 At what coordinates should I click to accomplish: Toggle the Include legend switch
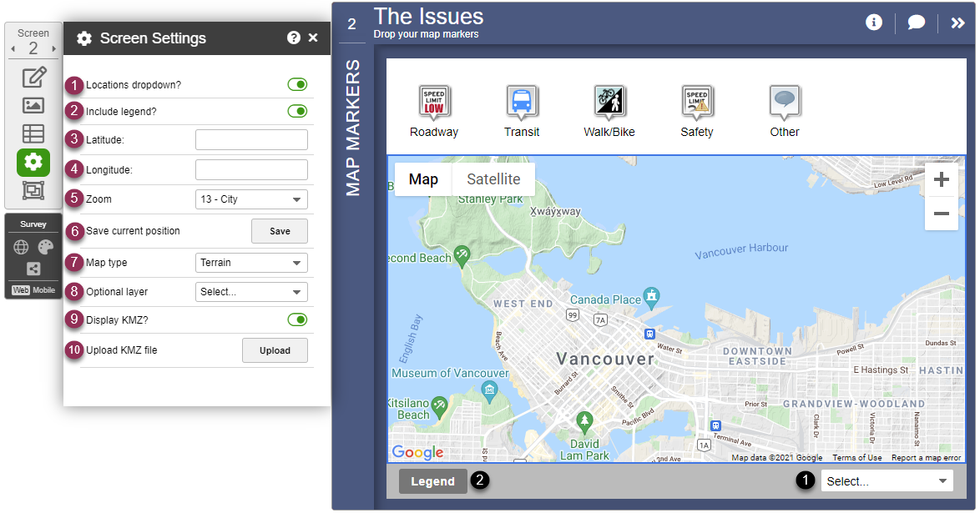[x=297, y=111]
